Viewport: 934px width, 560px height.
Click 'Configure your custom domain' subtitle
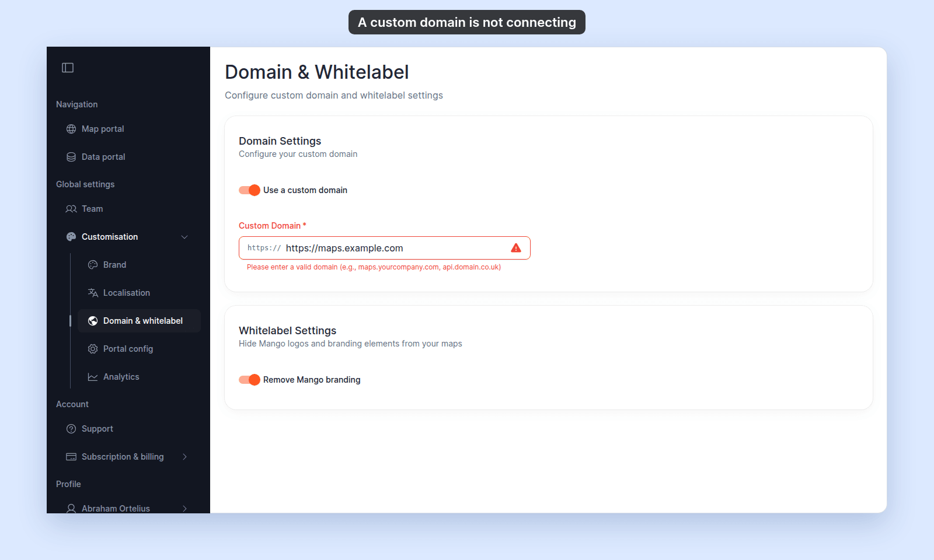(298, 154)
